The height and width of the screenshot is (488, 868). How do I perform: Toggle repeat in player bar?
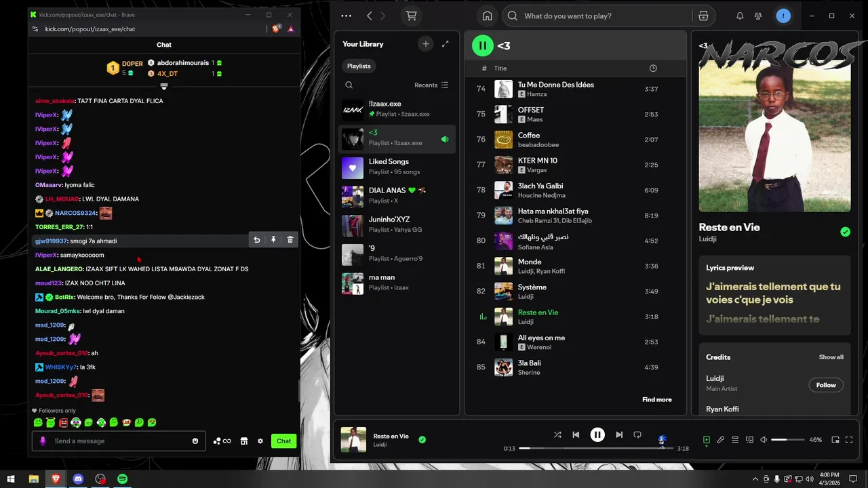[637, 435]
